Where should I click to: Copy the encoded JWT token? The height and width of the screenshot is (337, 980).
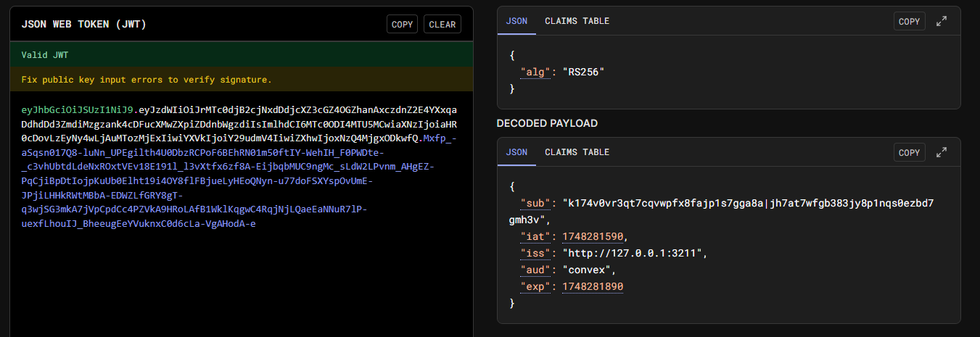click(x=402, y=25)
